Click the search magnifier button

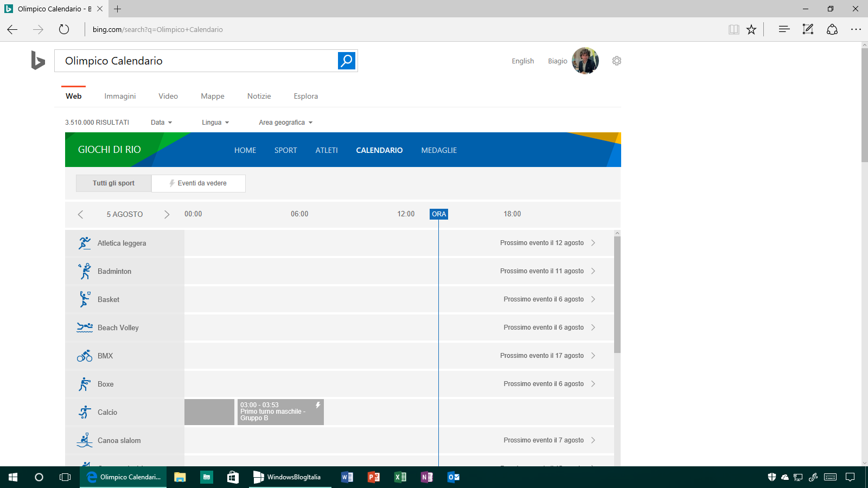click(347, 61)
